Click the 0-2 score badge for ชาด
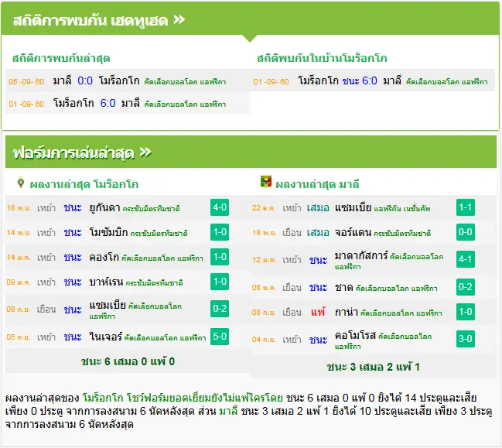 [465, 287]
